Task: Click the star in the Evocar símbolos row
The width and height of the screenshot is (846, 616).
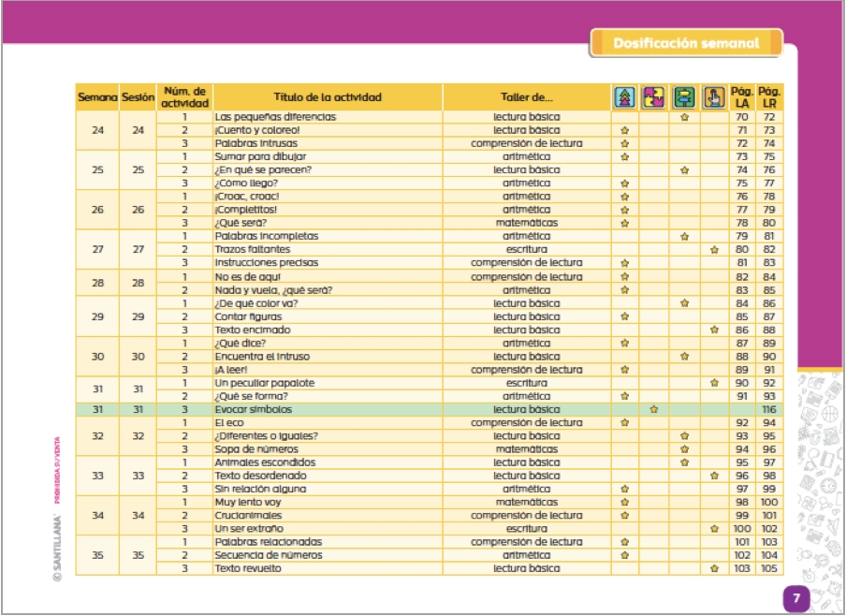Action: tap(654, 409)
